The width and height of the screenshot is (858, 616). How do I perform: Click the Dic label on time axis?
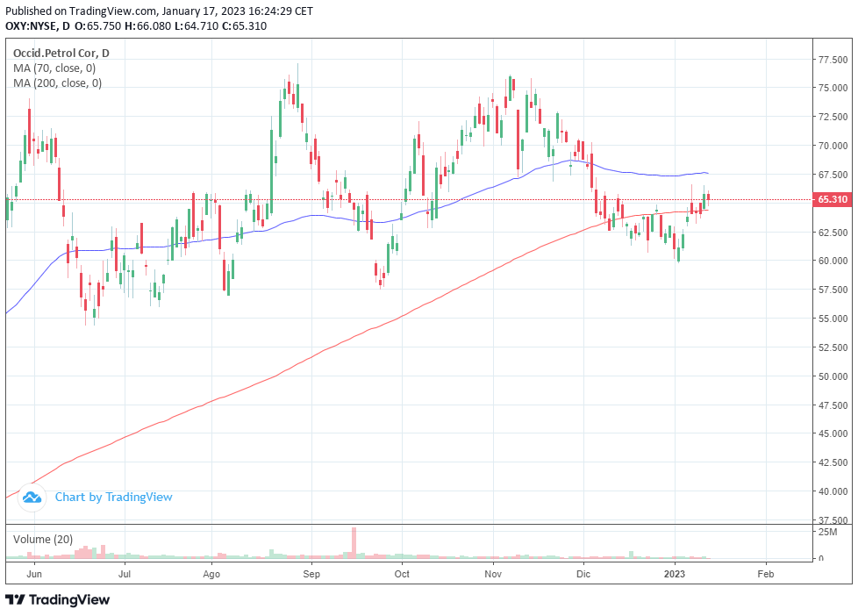coord(583,574)
